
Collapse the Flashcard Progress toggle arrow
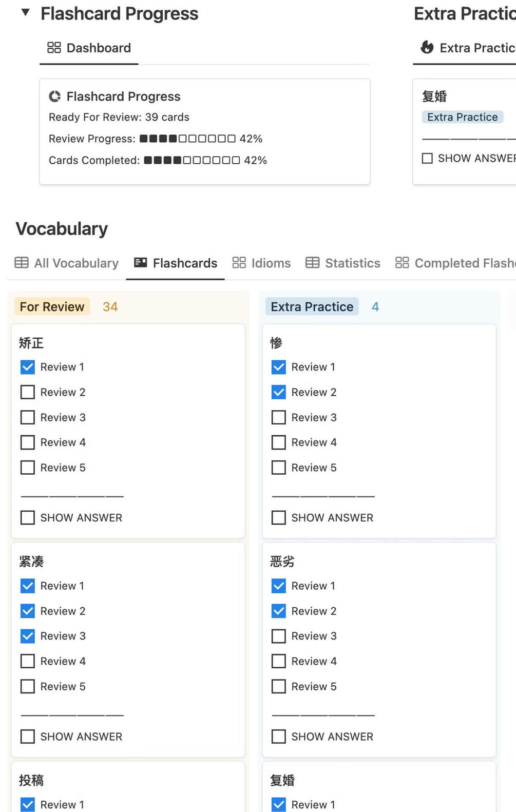coord(25,13)
